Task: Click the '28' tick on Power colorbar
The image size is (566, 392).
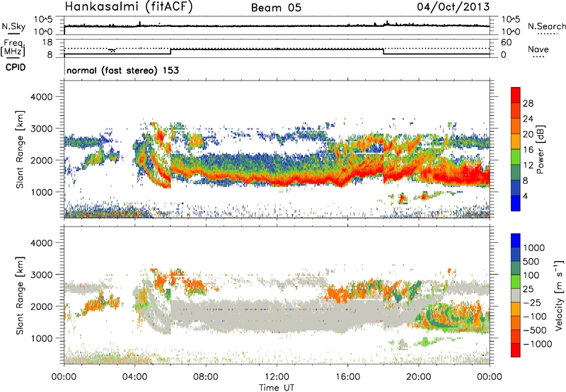Action: click(528, 103)
